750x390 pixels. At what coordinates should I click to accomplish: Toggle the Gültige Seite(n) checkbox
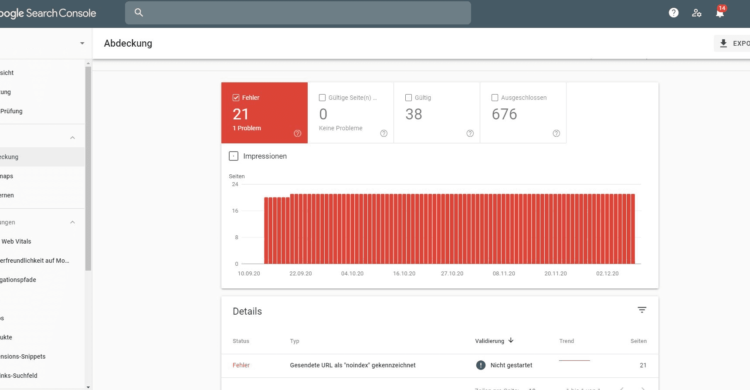coord(322,98)
